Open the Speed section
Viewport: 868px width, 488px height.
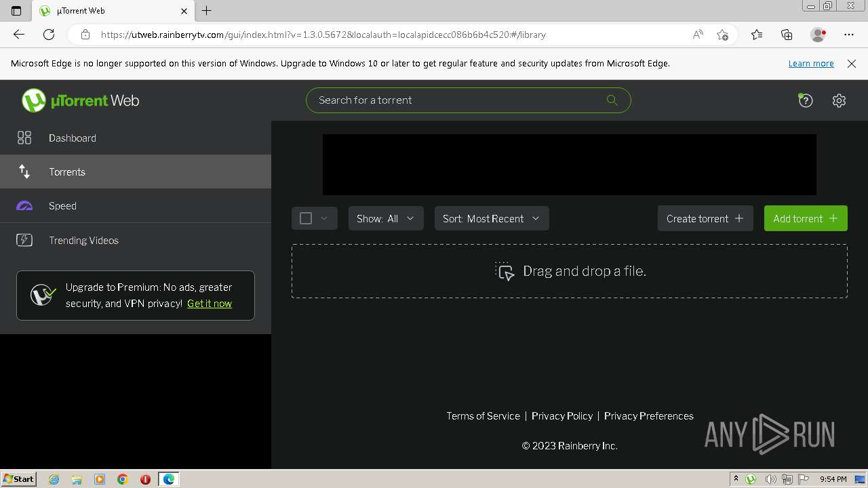[136, 205]
